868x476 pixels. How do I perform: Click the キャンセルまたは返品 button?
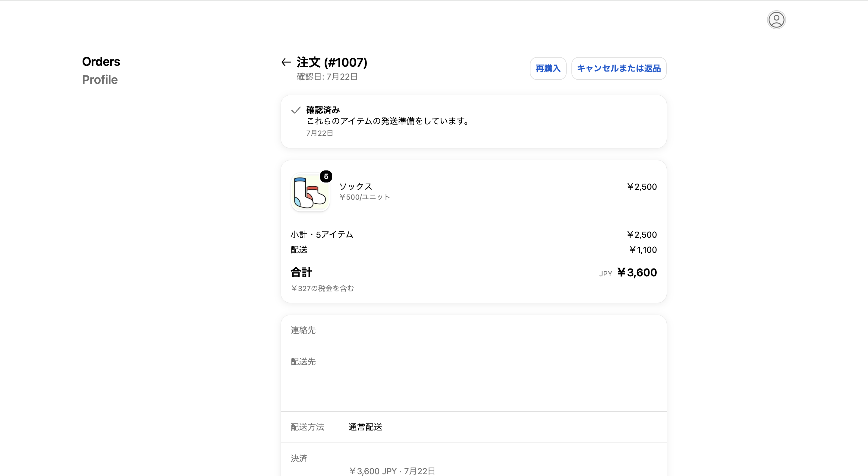pos(619,68)
